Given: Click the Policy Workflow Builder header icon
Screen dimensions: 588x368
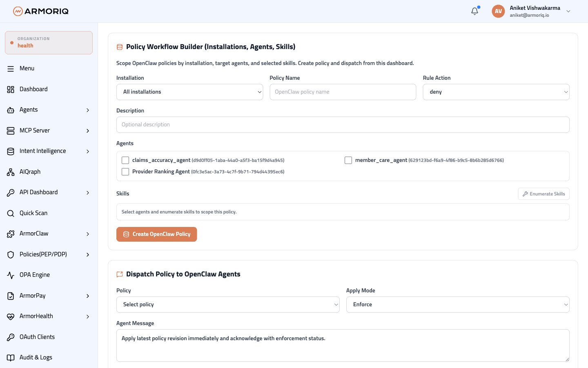Looking at the screenshot, I should pyautogui.click(x=120, y=47).
